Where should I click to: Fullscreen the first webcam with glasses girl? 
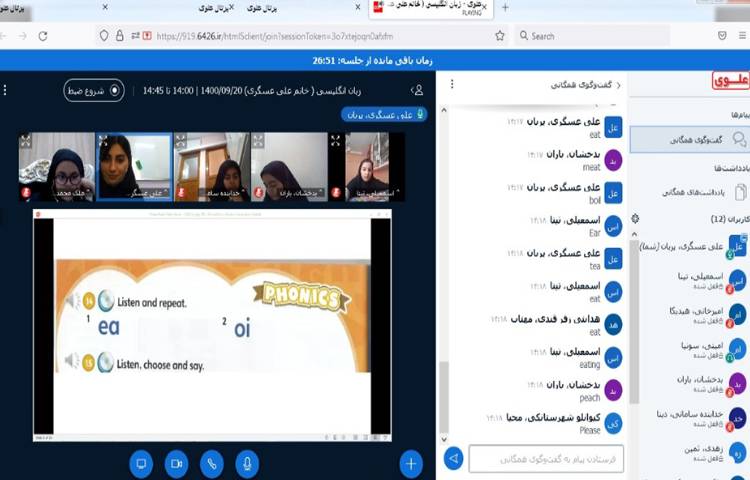(x=25, y=140)
